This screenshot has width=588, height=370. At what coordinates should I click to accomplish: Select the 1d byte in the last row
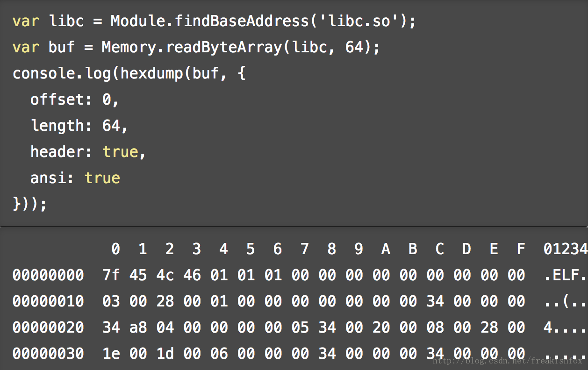[x=165, y=354]
